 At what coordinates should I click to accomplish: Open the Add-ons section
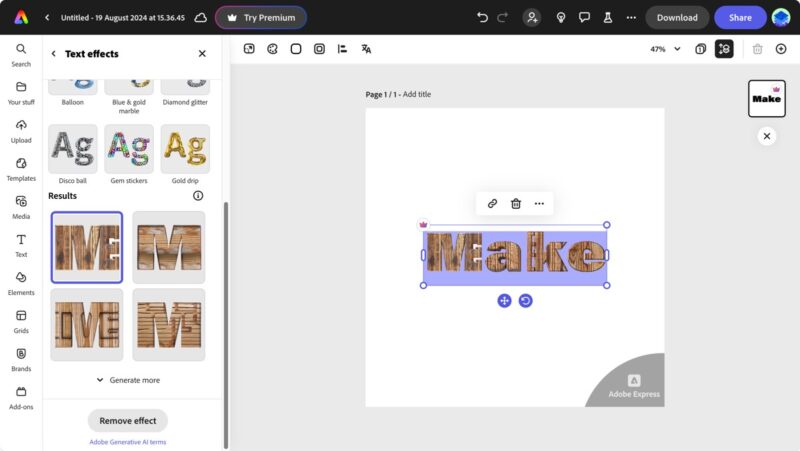tap(21, 397)
